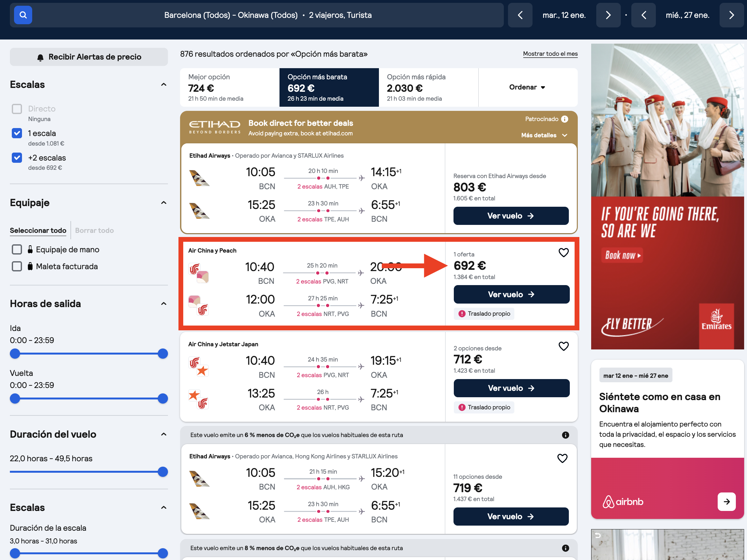
Task: Click the Ida slider right handle
Action: [163, 354]
